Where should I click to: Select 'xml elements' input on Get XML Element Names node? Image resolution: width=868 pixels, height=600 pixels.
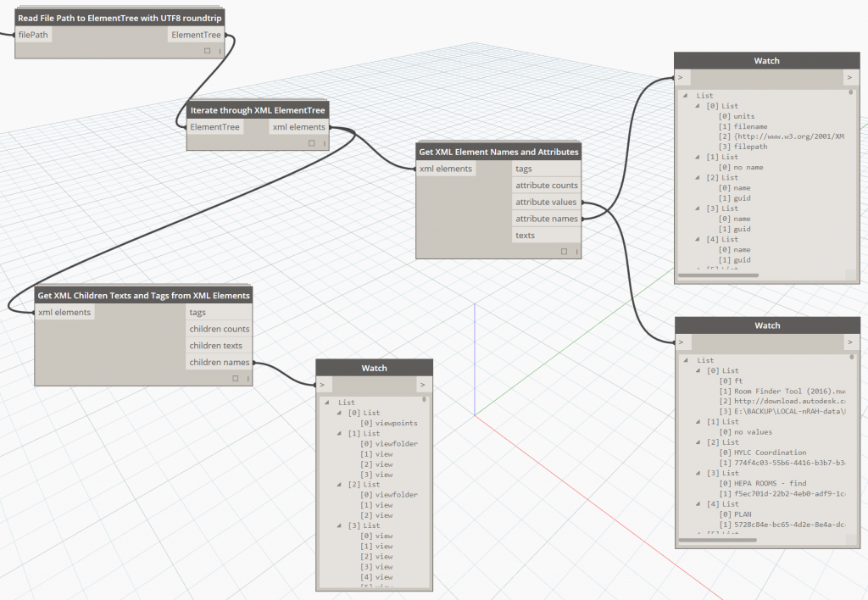pyautogui.click(x=446, y=169)
